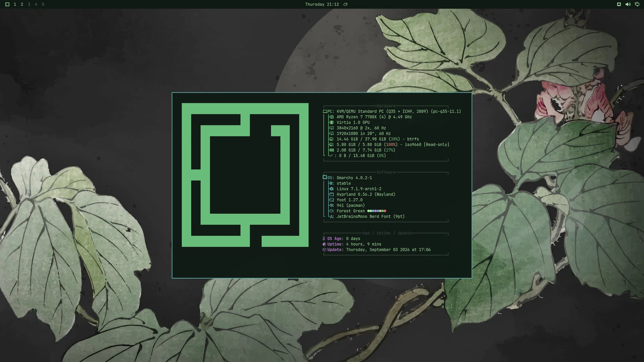Click the weather cloud icon beside clock
Screen dimensions: 644x362
click(x=345, y=4)
